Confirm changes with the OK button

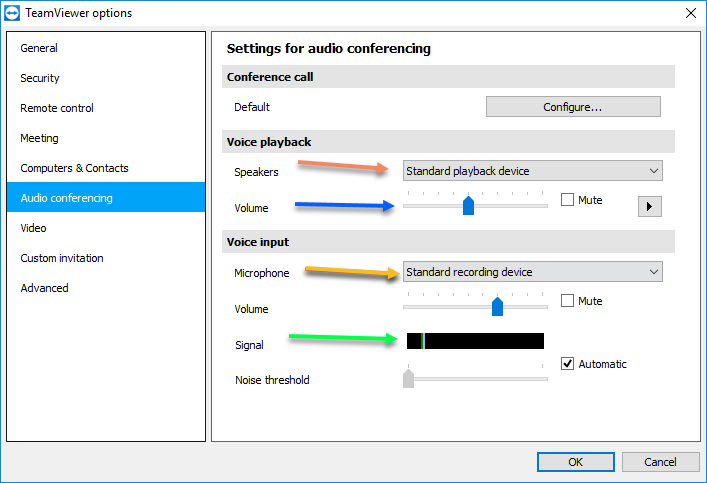pos(575,462)
